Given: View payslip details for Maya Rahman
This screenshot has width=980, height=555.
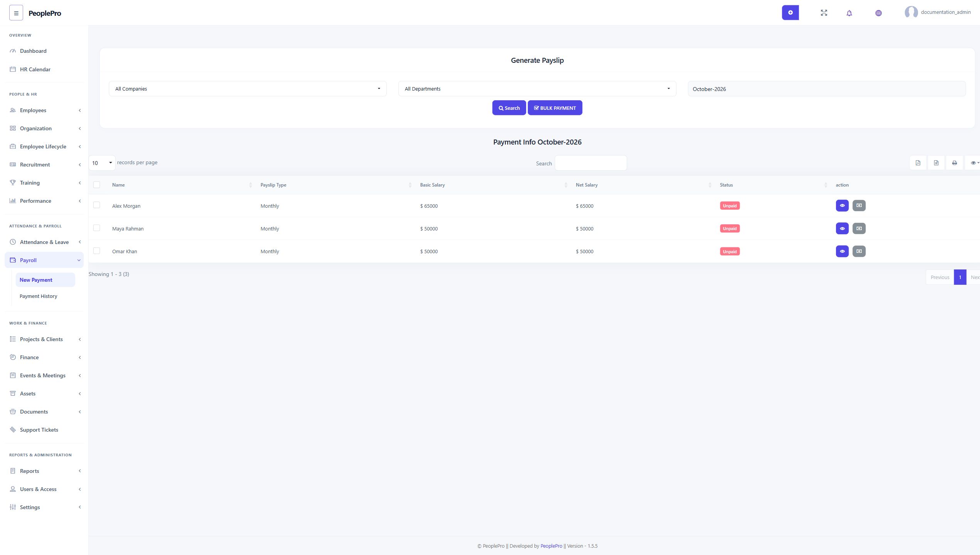Looking at the screenshot, I should pyautogui.click(x=842, y=229).
